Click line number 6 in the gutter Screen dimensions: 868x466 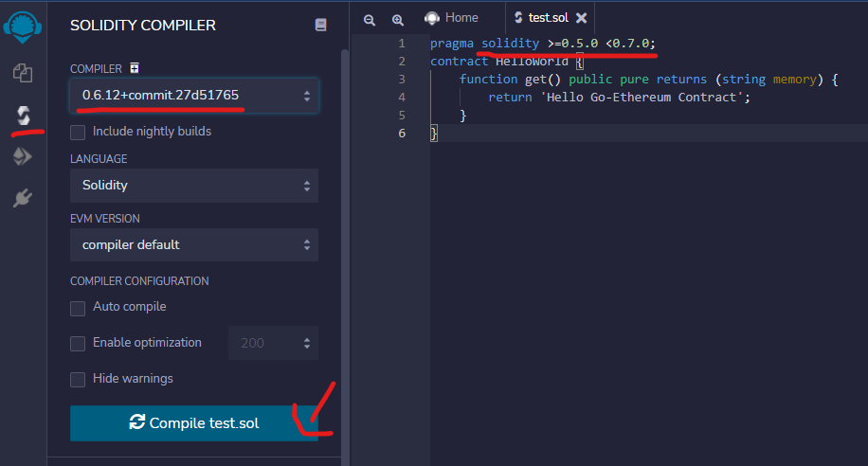[402, 134]
